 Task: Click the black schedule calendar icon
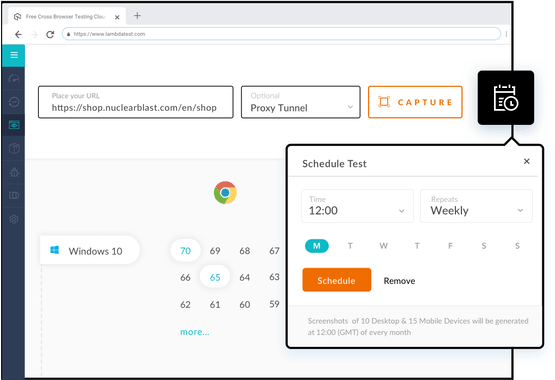click(x=505, y=98)
